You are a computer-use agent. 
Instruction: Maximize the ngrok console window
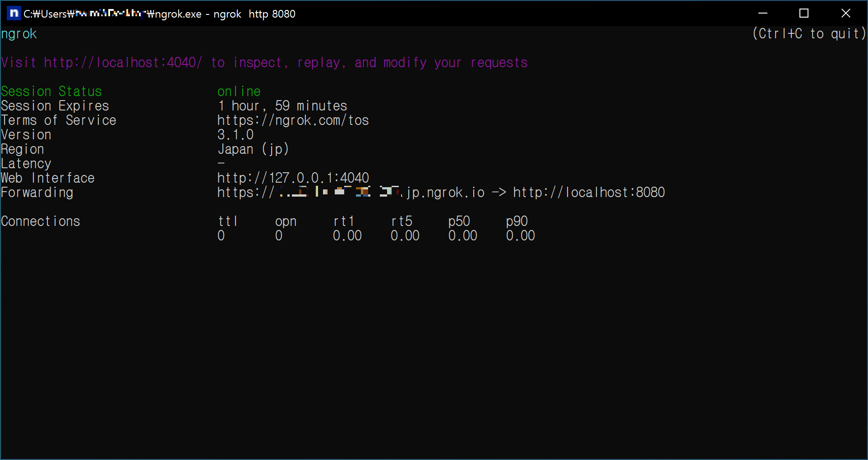[804, 14]
